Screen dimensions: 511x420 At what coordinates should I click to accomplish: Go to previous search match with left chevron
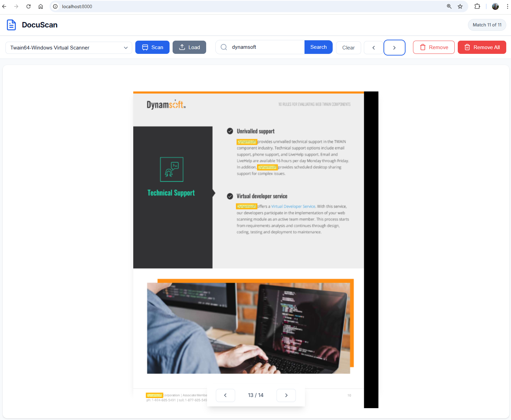[x=373, y=47]
